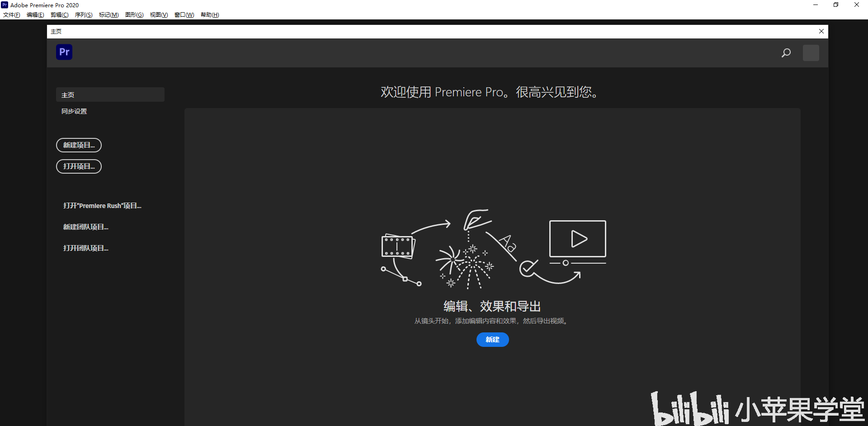The width and height of the screenshot is (868, 426).
Task: Click the 新建项目... button
Action: 79,145
